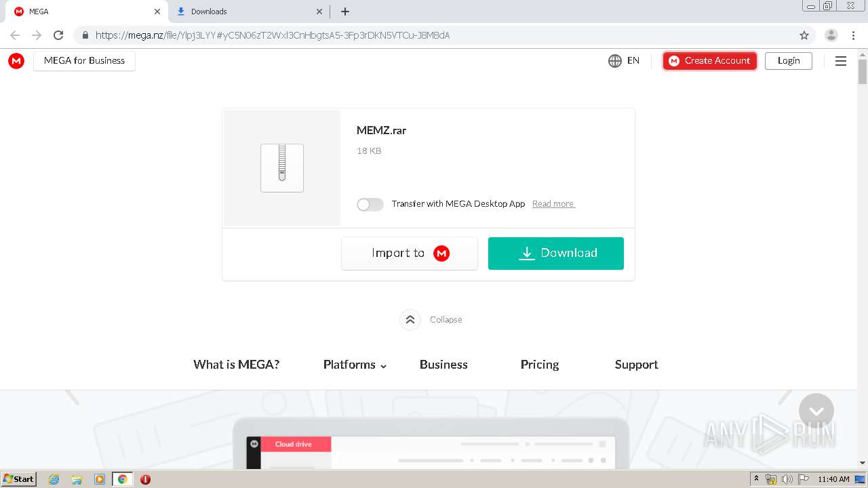Open the Chrome profile avatar
The width and height of the screenshot is (868, 488).
point(831,35)
